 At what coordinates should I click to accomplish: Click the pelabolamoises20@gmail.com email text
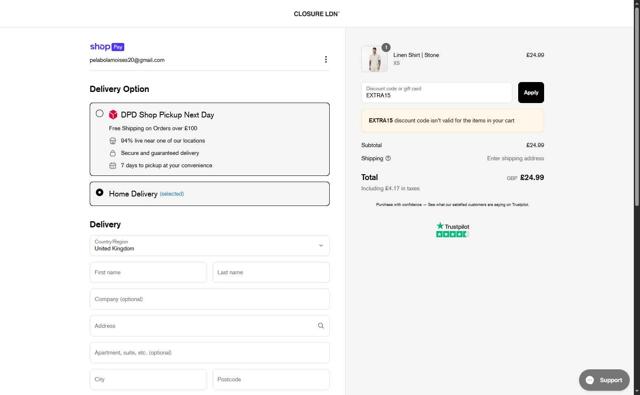pos(127,60)
